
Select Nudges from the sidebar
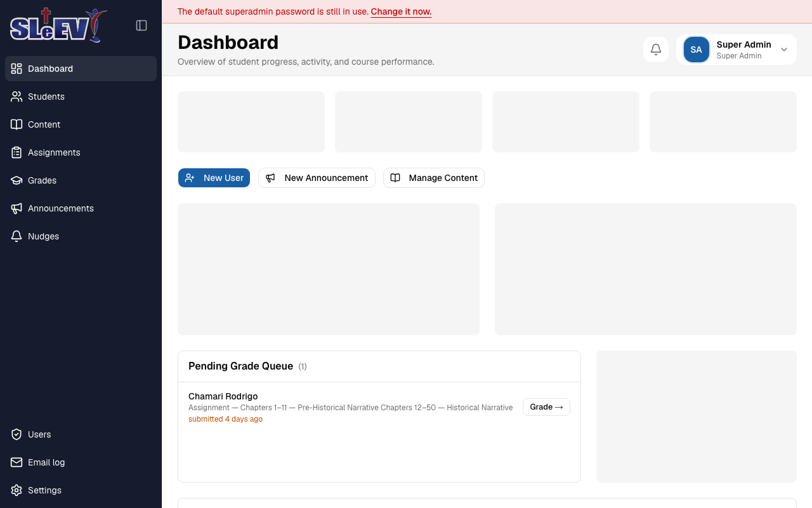81,236
